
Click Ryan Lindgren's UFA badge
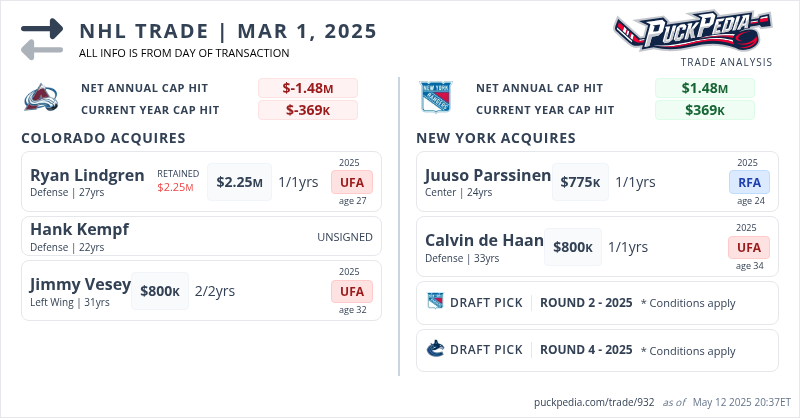click(x=352, y=182)
